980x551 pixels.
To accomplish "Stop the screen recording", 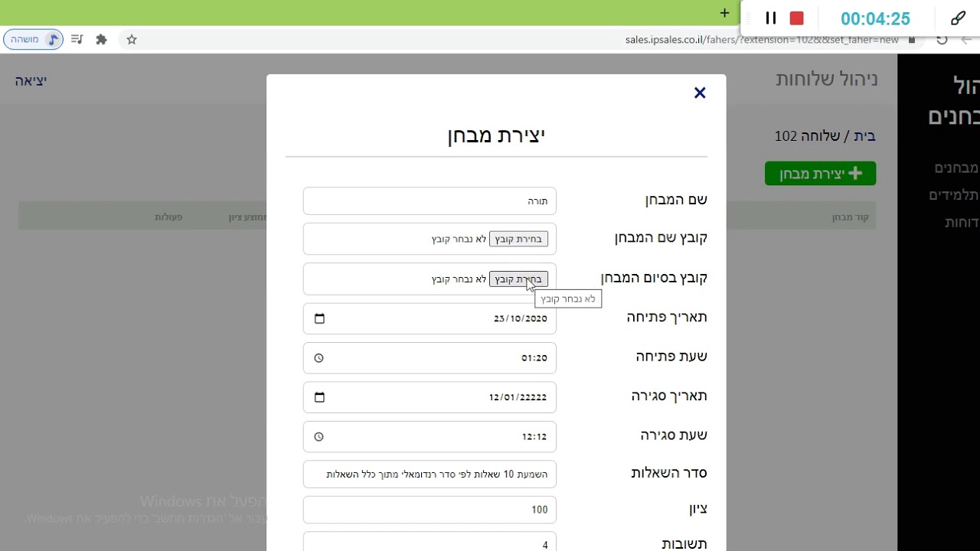I will tap(797, 18).
